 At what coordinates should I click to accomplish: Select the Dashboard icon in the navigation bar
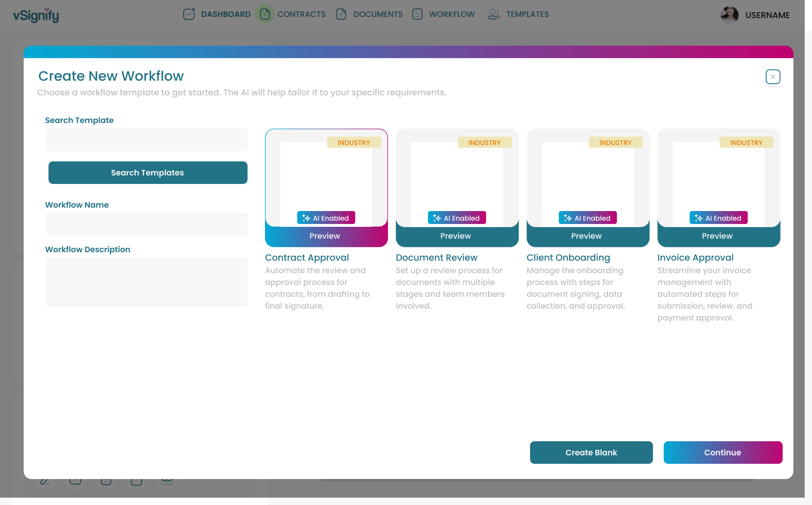point(189,14)
